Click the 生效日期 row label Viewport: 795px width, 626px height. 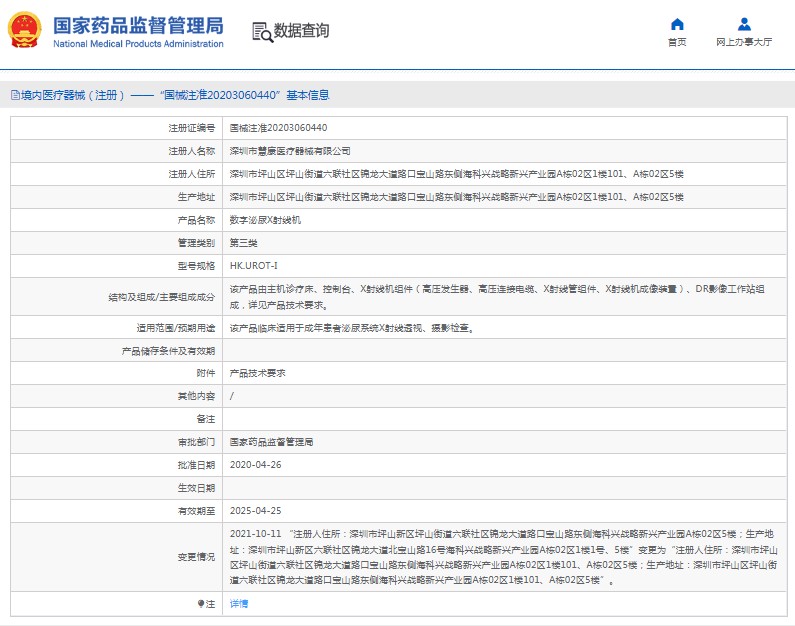[x=196, y=488]
